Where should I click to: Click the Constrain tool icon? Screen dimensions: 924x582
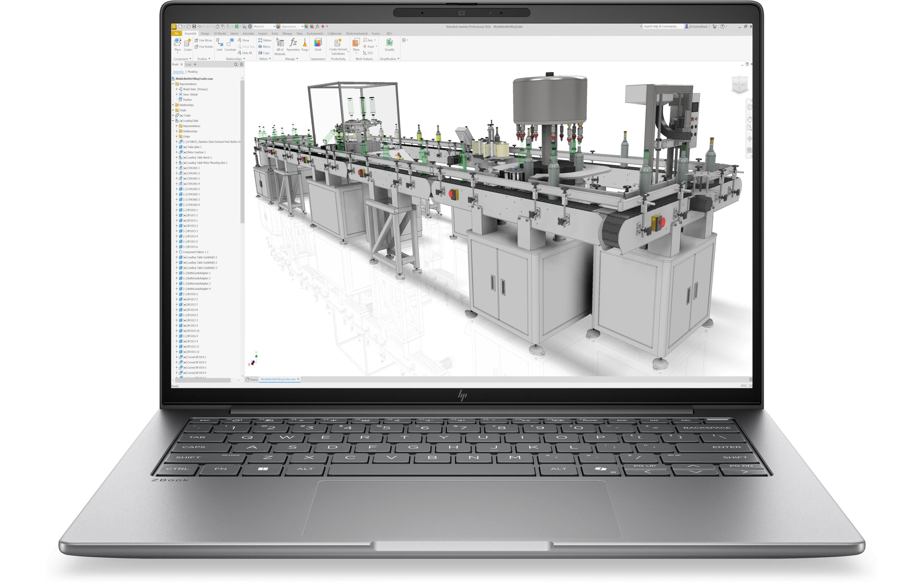pyautogui.click(x=230, y=43)
